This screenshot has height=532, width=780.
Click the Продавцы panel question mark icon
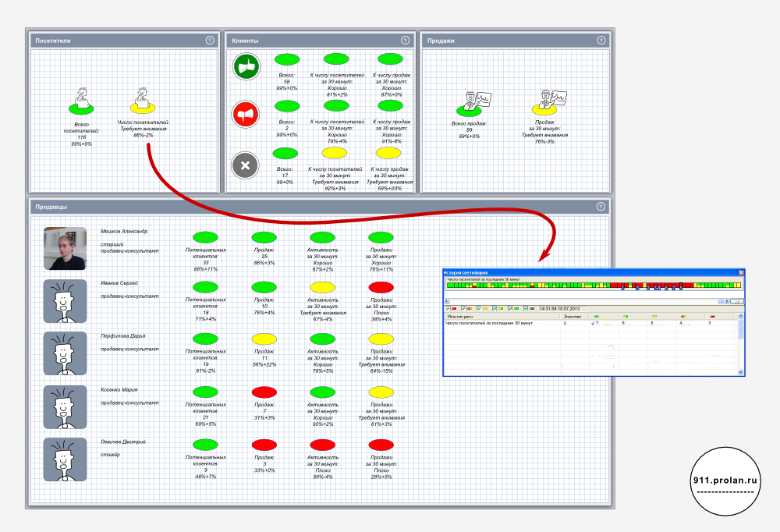pyautogui.click(x=600, y=207)
